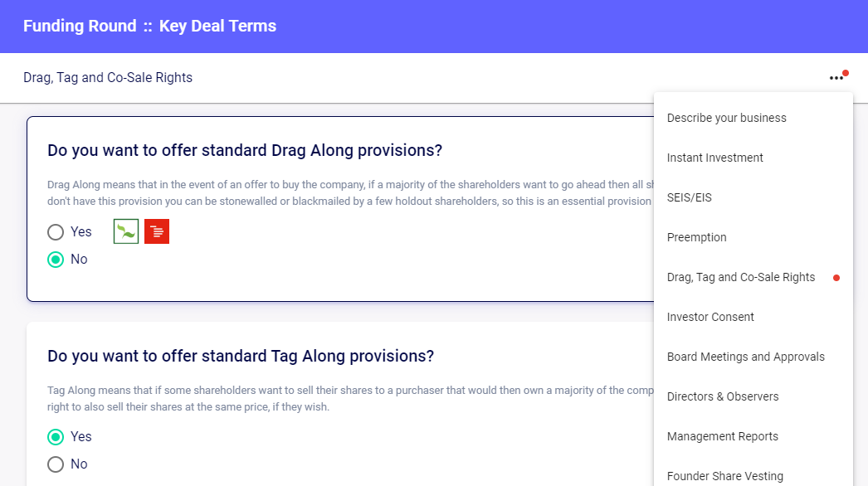Viewport: 868px width, 486px height.
Task: Open Directors & Observers section
Action: [722, 396]
